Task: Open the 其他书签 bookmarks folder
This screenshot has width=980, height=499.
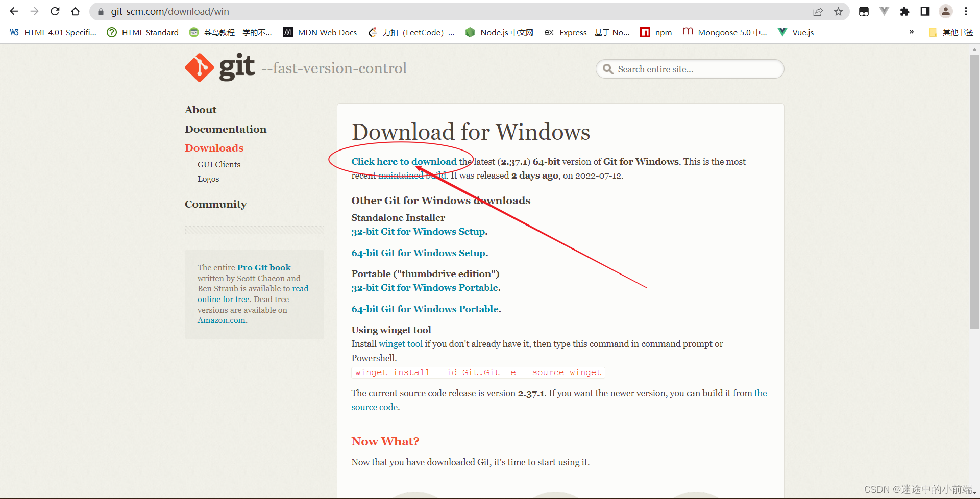Action: point(951,32)
